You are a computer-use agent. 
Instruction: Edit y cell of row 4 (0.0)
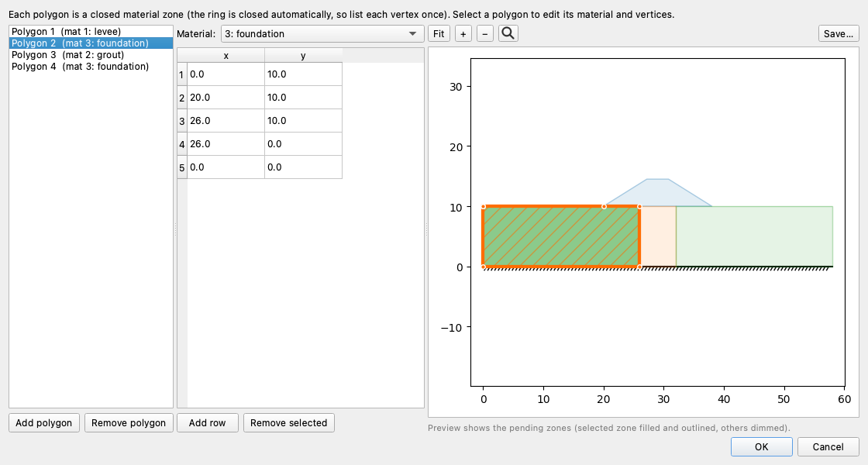click(303, 144)
